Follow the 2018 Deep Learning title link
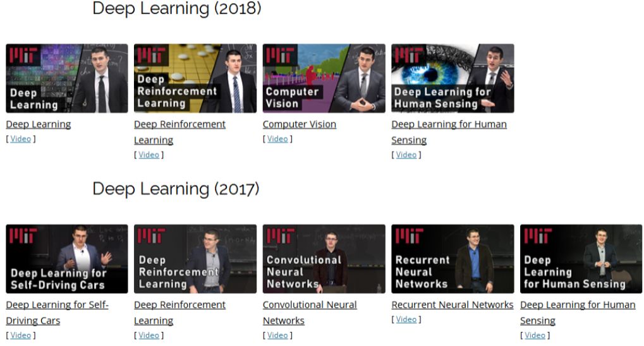Screen dimensions: 644x346 pos(38,124)
